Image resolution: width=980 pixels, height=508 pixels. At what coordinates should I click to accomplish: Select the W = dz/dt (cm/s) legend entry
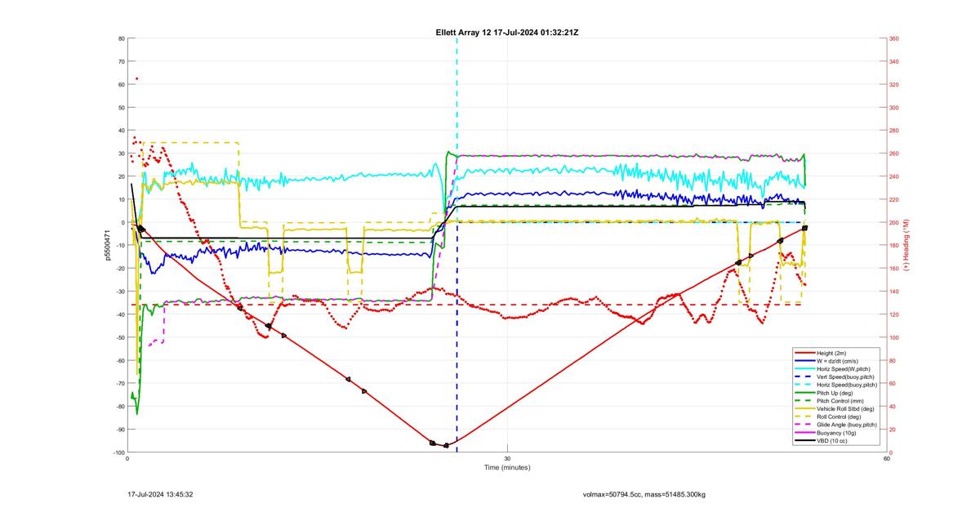click(835, 360)
